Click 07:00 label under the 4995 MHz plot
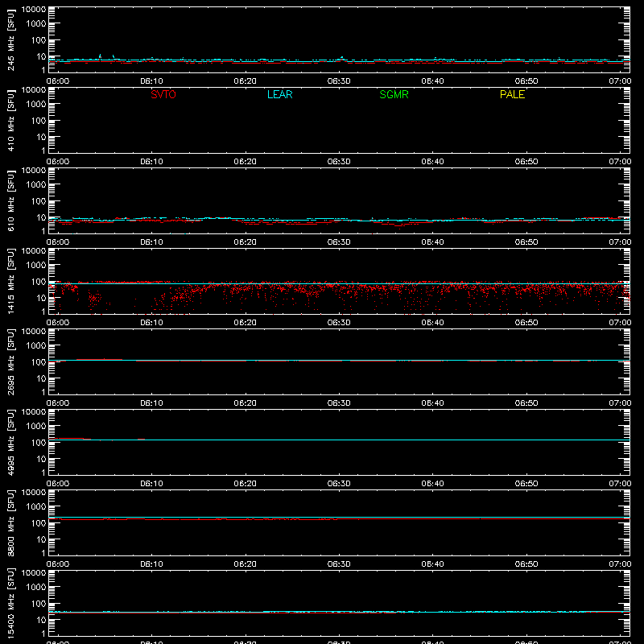This screenshot has height=644, width=644. click(620, 484)
